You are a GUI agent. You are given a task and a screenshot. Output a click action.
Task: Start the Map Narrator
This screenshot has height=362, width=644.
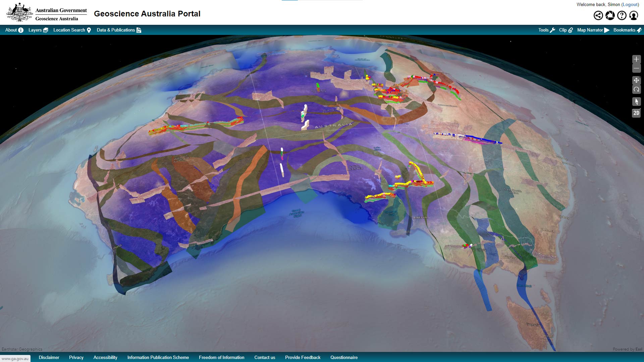[x=593, y=30]
